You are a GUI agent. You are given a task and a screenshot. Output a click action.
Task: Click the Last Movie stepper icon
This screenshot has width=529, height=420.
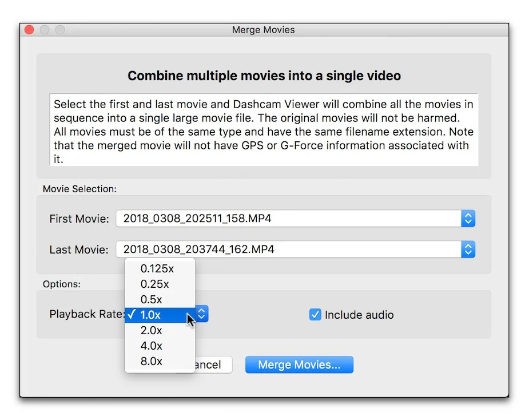point(467,249)
